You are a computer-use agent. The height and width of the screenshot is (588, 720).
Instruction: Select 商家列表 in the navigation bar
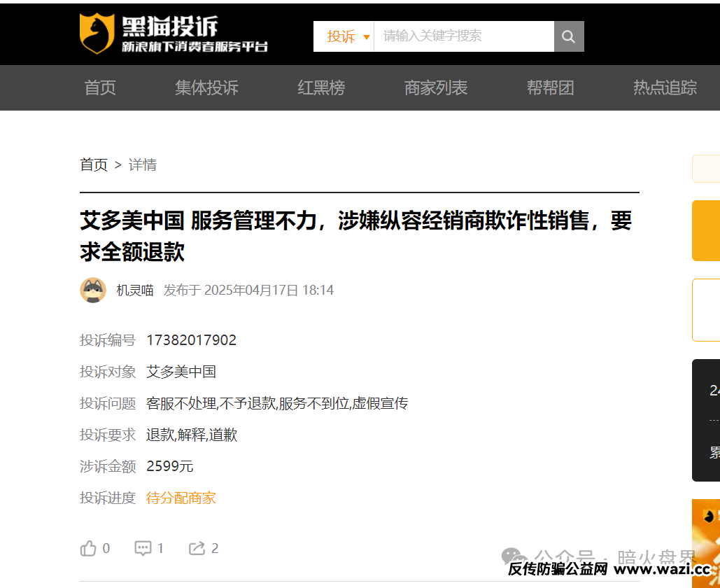pyautogui.click(x=436, y=87)
